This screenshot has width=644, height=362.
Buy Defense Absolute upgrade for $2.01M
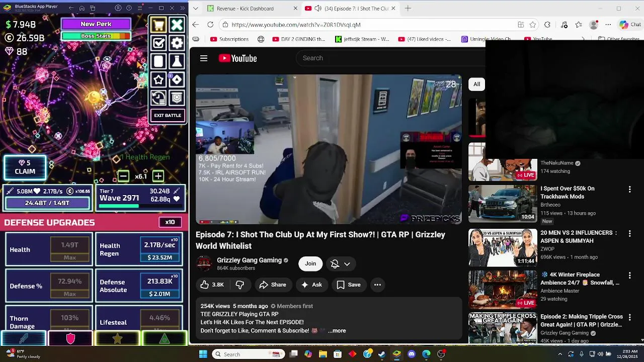pos(160,286)
